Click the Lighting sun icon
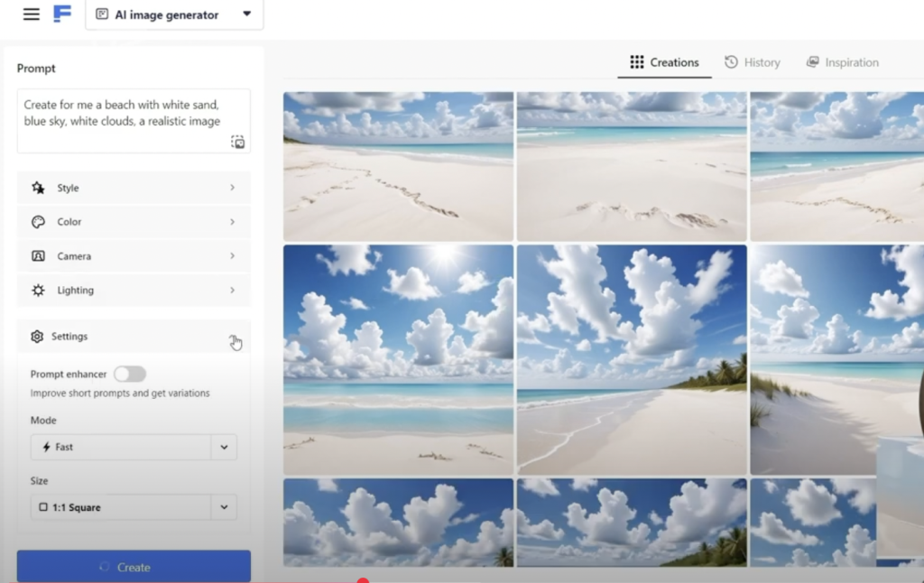The width and height of the screenshot is (924, 583). [x=38, y=290]
